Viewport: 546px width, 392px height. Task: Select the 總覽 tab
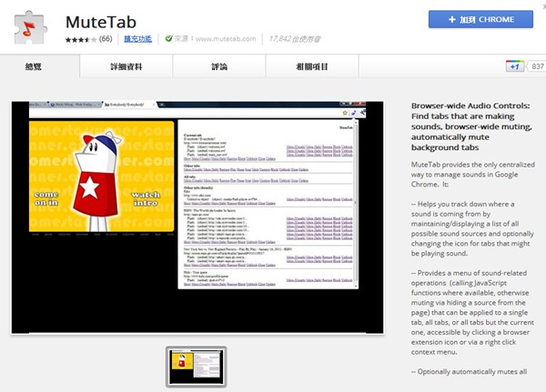[34, 66]
